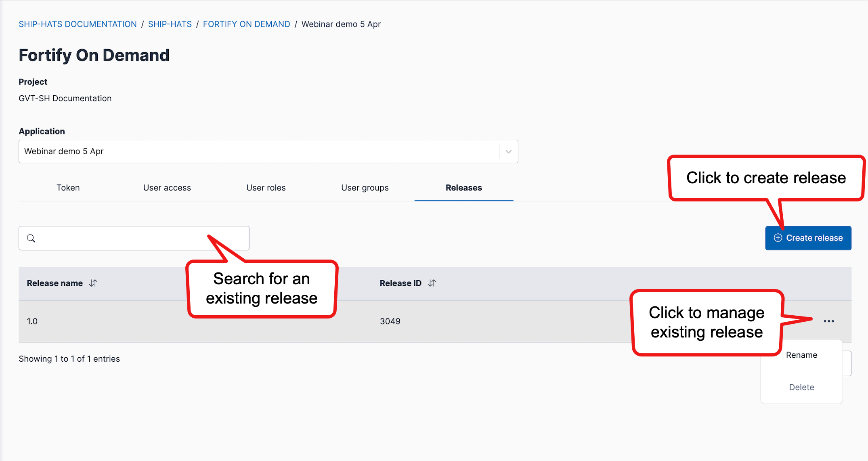Open SHIP-HATS DOCUMENTATION breadcrumb link

78,24
